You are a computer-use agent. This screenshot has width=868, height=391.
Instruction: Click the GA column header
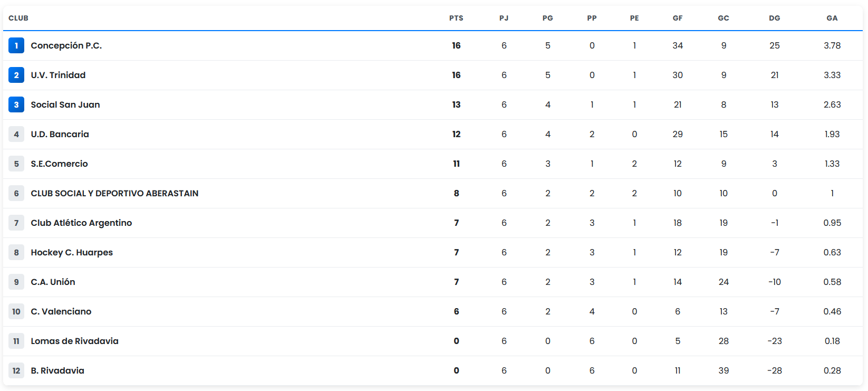pos(832,18)
